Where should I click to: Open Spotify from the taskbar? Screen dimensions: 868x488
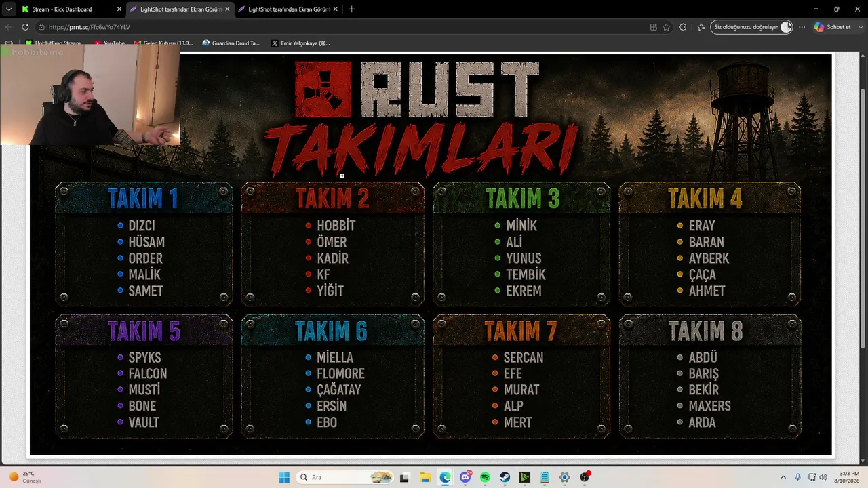(x=485, y=477)
